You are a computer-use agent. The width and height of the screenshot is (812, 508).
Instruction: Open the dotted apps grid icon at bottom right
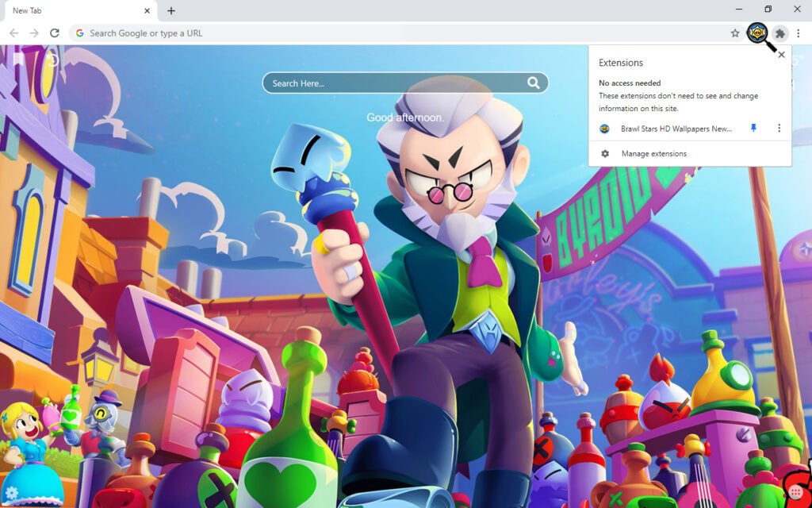click(795, 492)
